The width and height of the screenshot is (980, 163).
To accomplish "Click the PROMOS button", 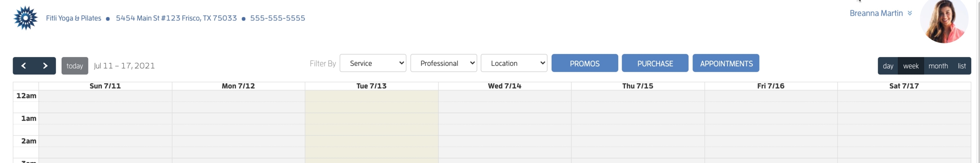I will (x=585, y=63).
